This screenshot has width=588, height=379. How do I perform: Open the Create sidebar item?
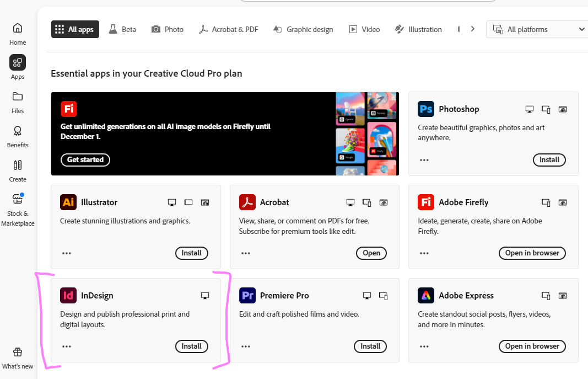tap(18, 171)
